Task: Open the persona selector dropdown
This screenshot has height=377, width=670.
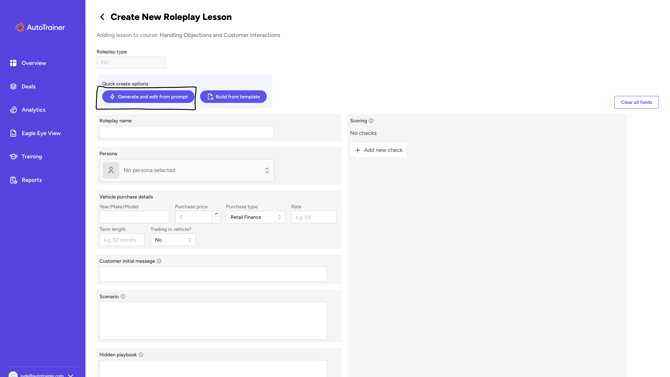Action: tap(187, 170)
